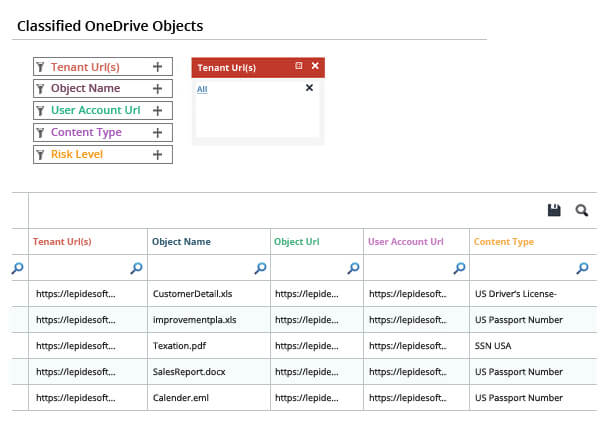Click the All link in the Tenant popup
The width and height of the screenshot is (612, 430).
(x=202, y=89)
